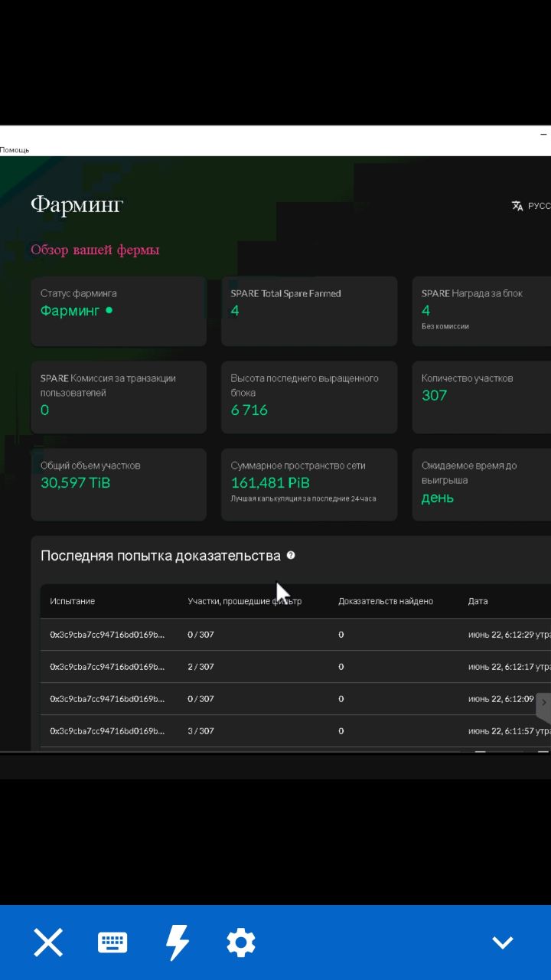
Task: Click the Испытание column header
Action: (x=73, y=601)
